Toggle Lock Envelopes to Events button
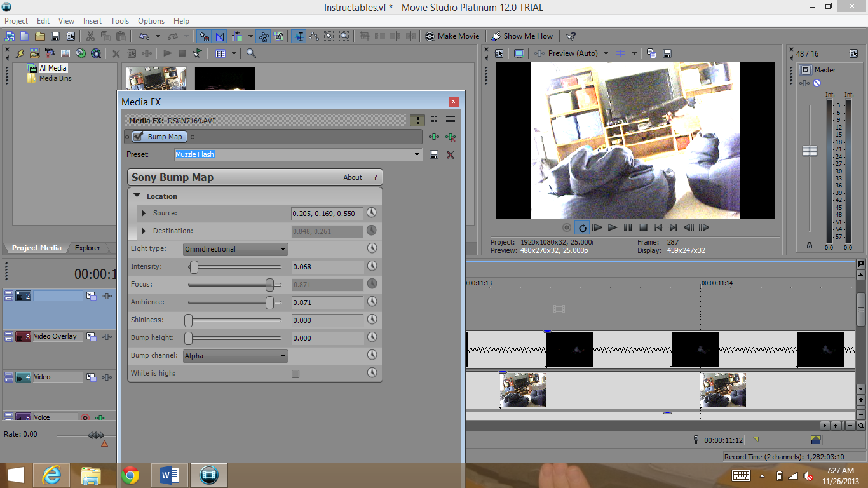 264,36
